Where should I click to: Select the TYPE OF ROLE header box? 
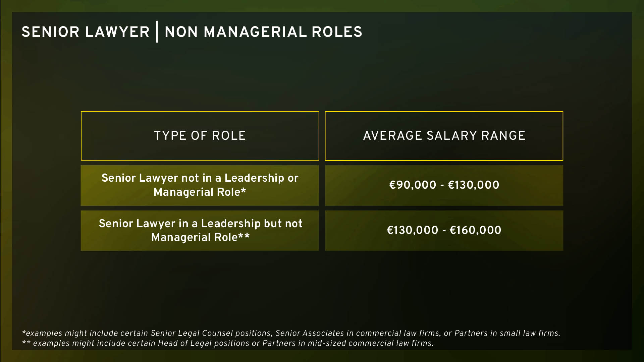[200, 136]
